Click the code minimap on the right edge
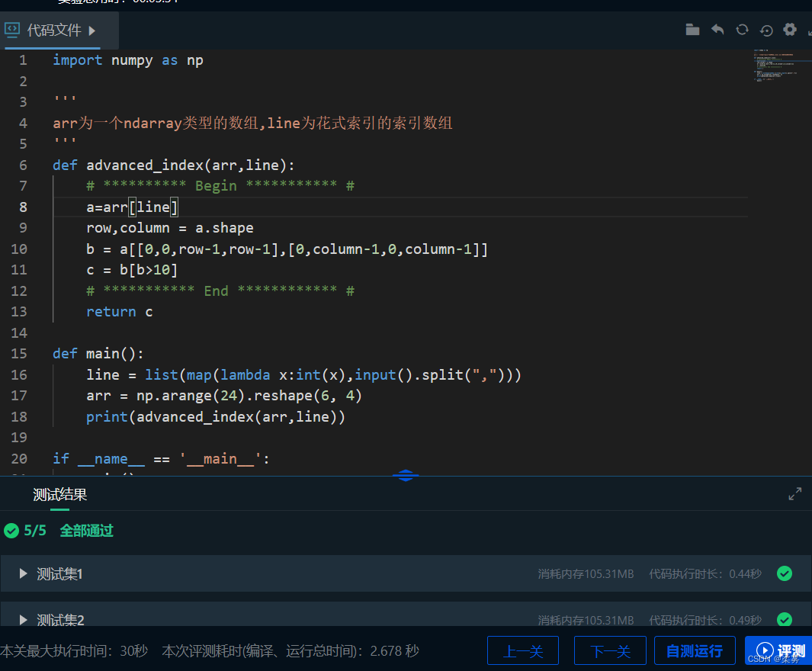The image size is (812, 671). pyautogui.click(x=779, y=69)
